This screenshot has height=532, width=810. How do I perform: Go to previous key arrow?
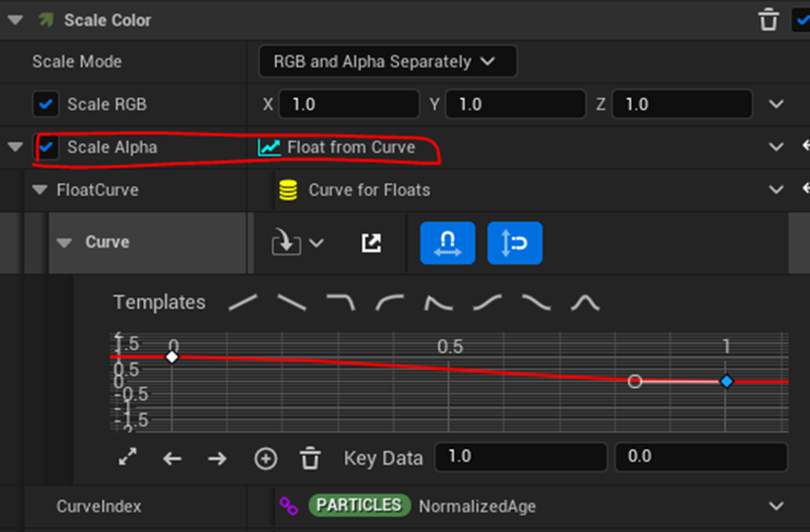(172, 458)
